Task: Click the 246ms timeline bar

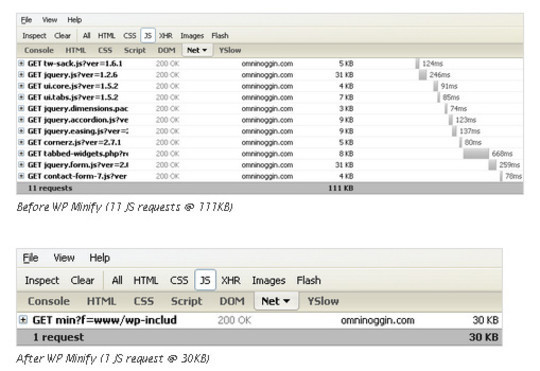Action: click(x=423, y=75)
